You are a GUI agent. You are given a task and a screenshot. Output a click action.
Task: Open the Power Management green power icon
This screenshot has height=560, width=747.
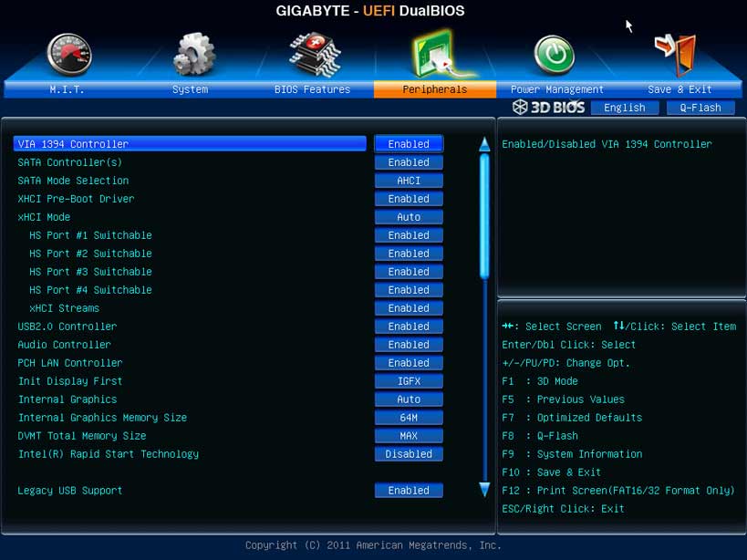[x=554, y=55]
